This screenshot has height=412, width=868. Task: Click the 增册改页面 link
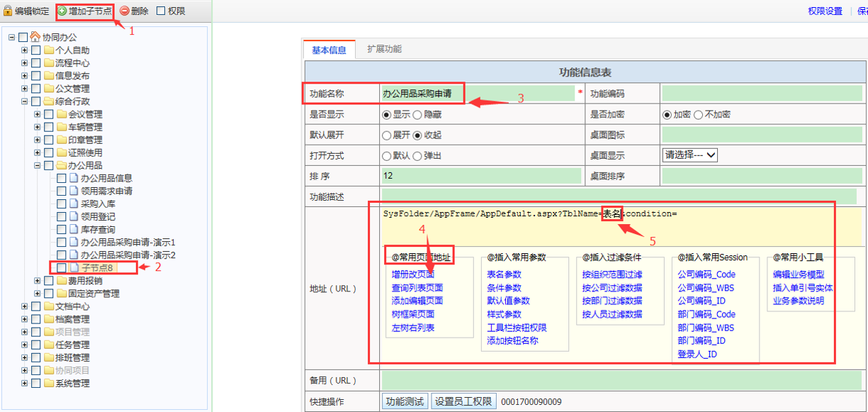point(413,274)
